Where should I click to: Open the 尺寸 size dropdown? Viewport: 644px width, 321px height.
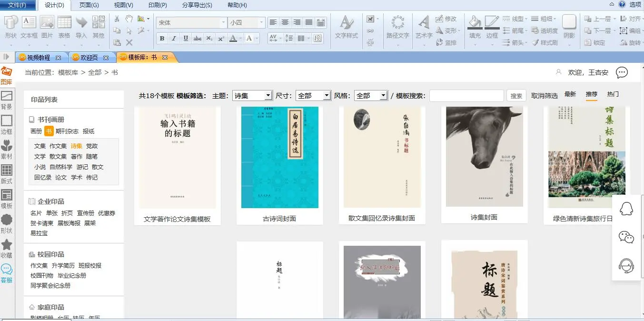click(x=327, y=96)
